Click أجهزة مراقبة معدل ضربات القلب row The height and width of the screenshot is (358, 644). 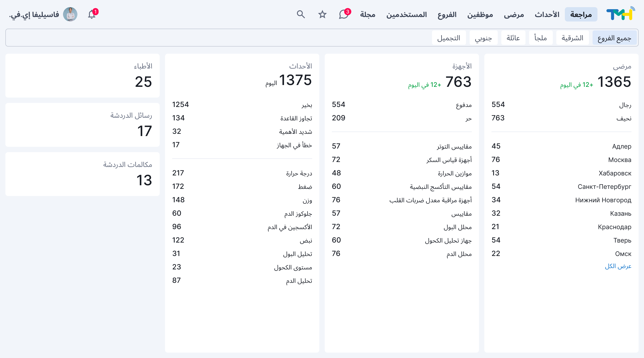402,200
